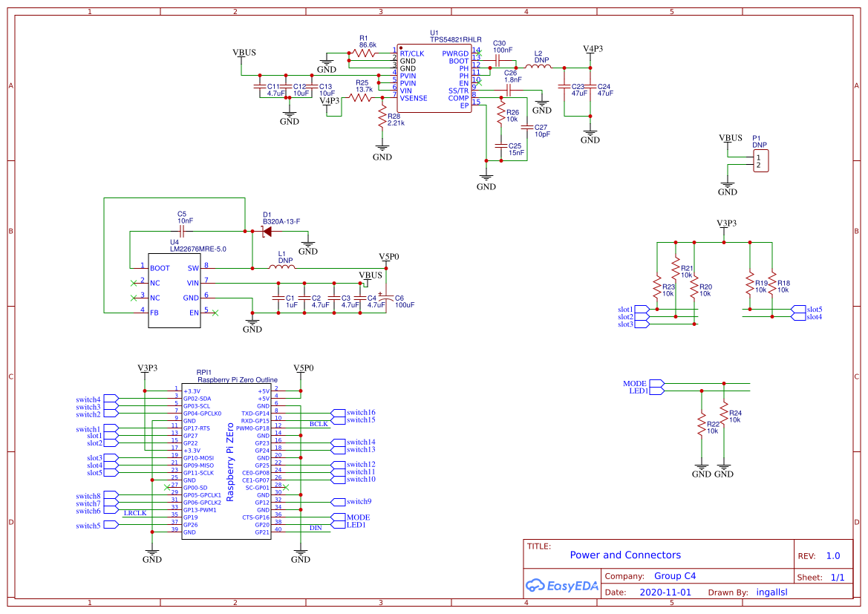Click the VBUS power flag near C11

tap(244, 53)
